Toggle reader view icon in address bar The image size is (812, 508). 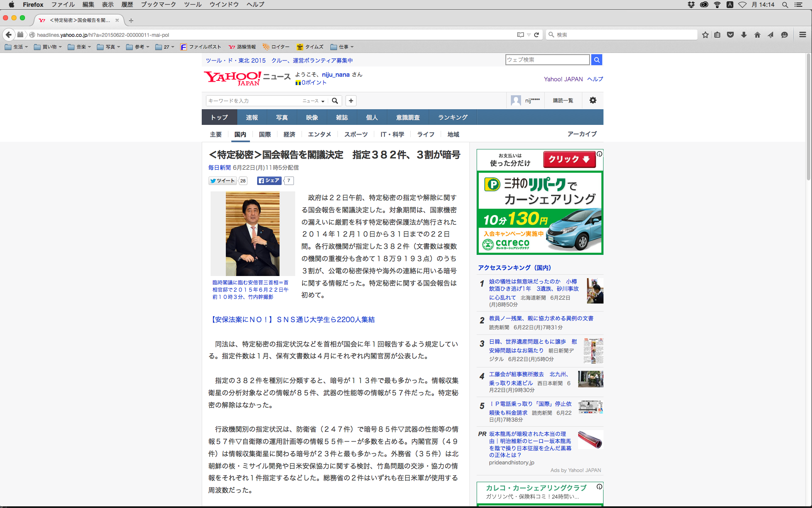pos(520,35)
